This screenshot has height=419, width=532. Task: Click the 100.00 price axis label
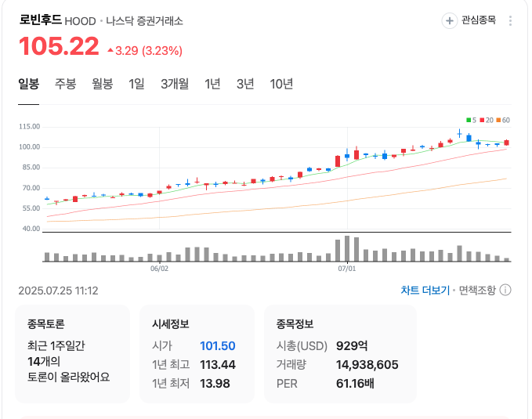coord(30,147)
